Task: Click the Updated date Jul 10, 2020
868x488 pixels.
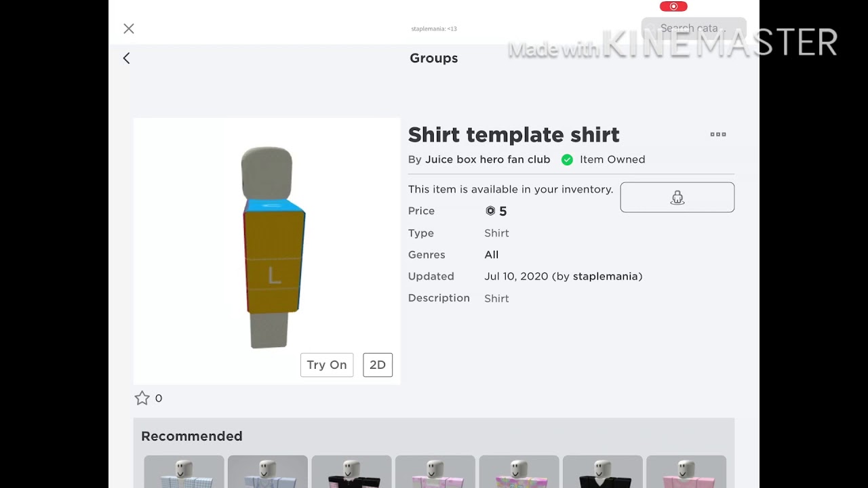Action: point(516,277)
